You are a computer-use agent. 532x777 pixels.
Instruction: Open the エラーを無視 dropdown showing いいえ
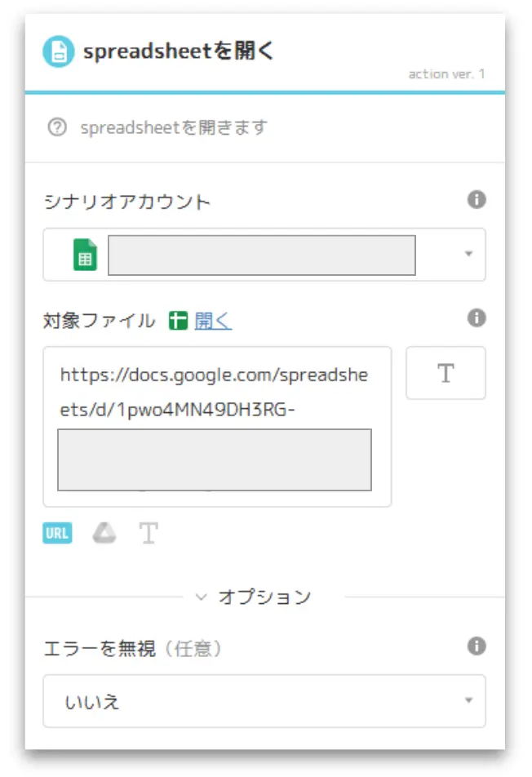(264, 700)
